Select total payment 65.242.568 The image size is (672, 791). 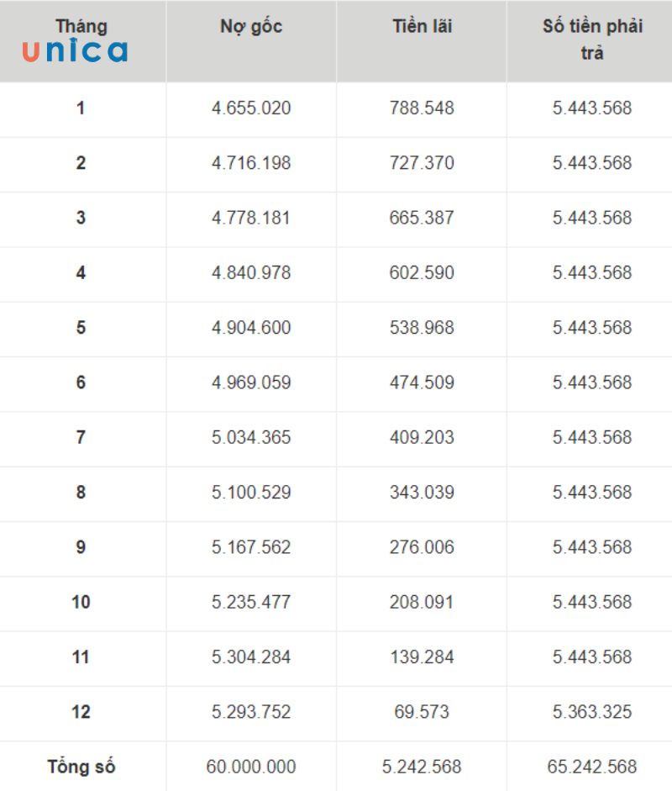pyautogui.click(x=592, y=767)
